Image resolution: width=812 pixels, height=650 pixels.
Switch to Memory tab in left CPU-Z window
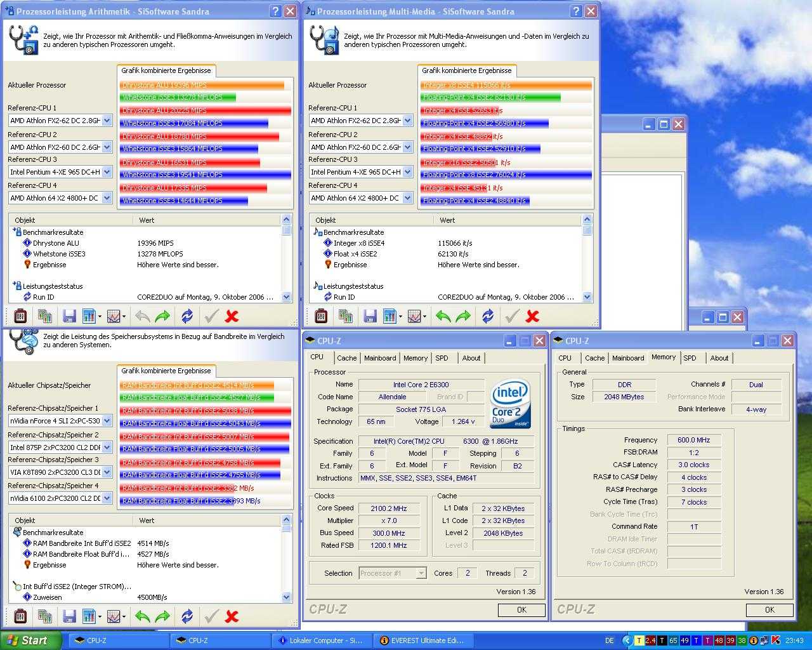[416, 358]
